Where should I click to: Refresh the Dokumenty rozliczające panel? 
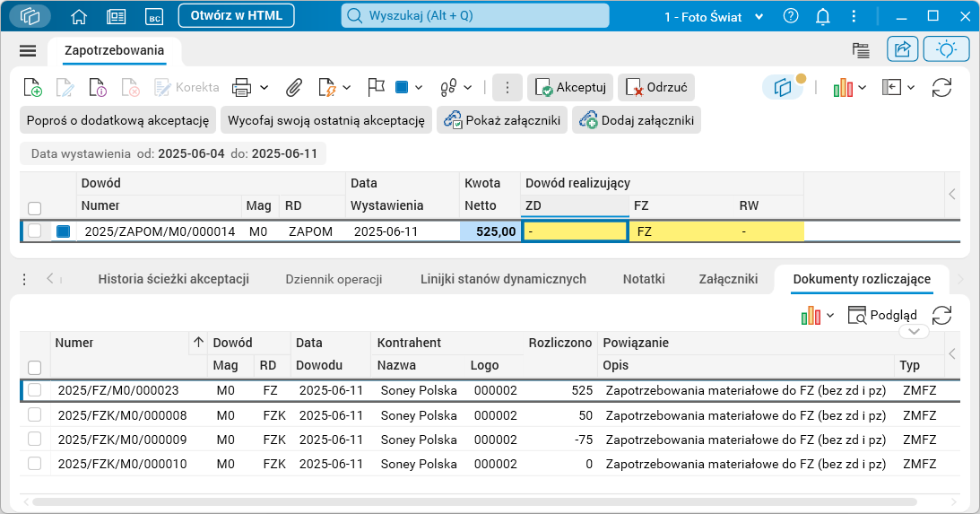coord(941,315)
